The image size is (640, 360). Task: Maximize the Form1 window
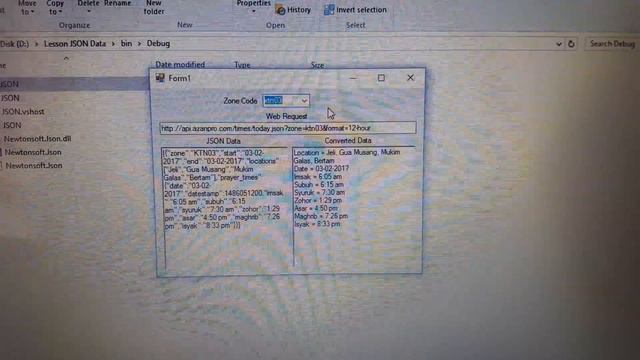[381, 78]
